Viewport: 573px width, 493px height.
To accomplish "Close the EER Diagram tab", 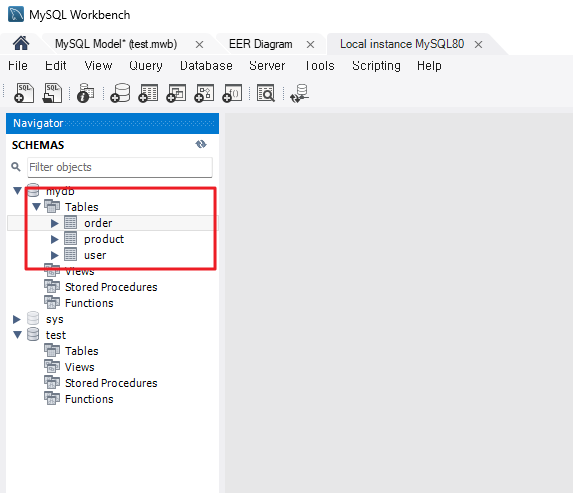I will click(310, 45).
